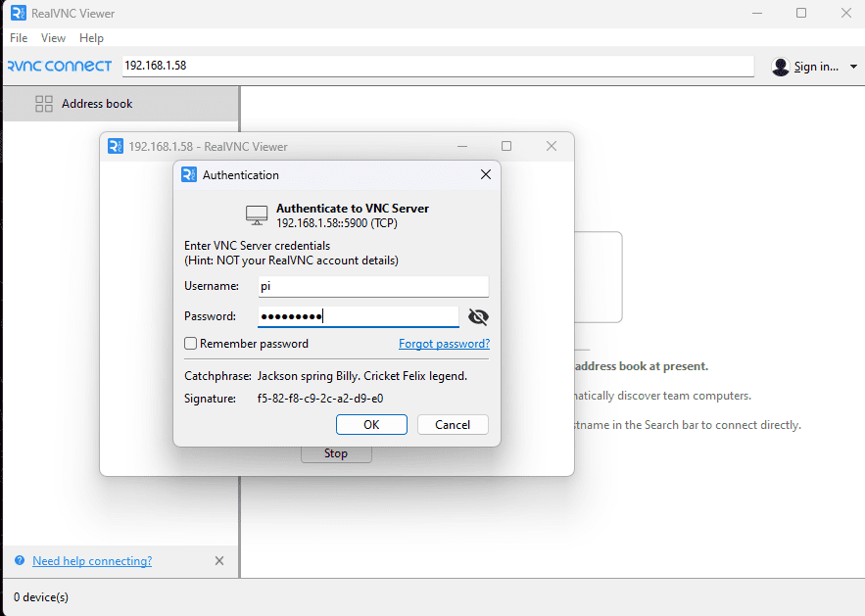
Task: Click the monitor icon in the Authentication dialog
Action: pos(256,214)
